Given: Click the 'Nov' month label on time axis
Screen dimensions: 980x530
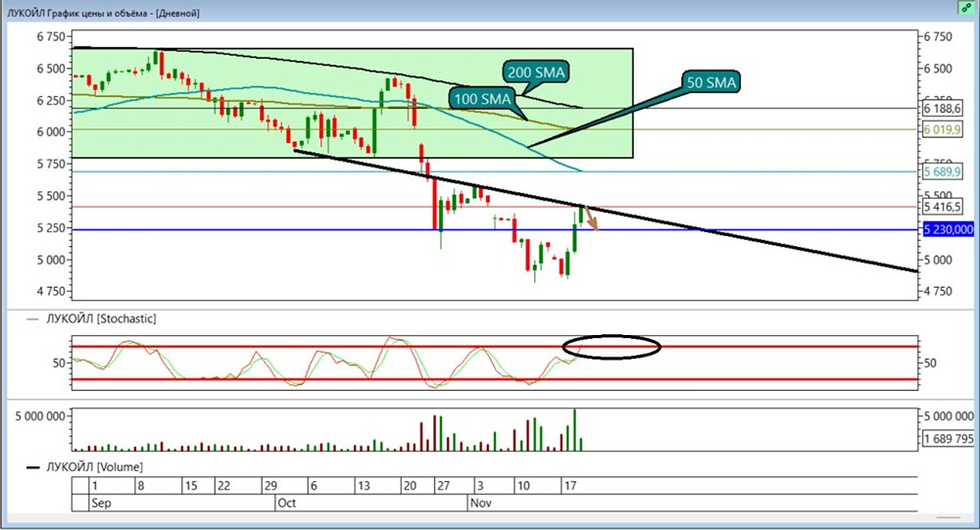Looking at the screenshot, I should point(480,504).
